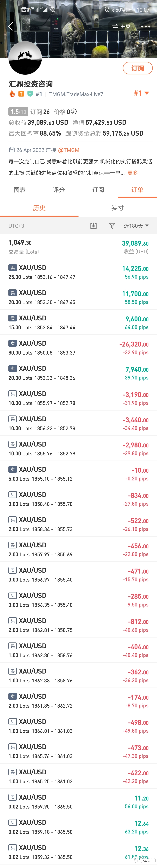Tap the PK flame badge icon
This screenshot has width=157, height=868.
pos(12,94)
